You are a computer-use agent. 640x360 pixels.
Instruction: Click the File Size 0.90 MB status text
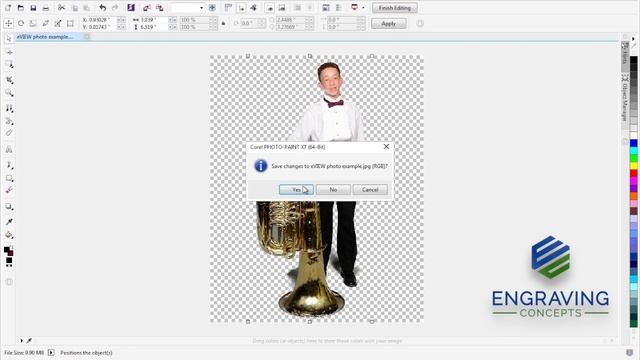coord(24,353)
